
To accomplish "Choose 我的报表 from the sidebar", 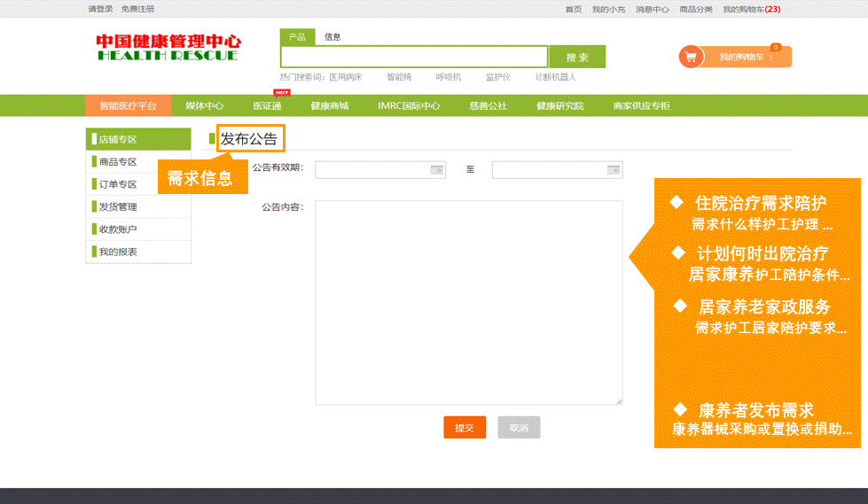I will coord(118,252).
